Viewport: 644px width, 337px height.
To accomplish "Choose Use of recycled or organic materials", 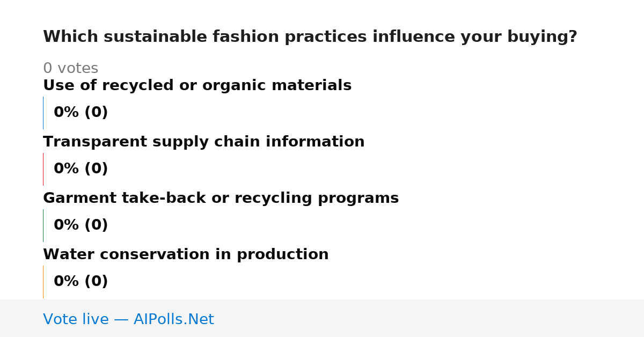I will tap(197, 85).
